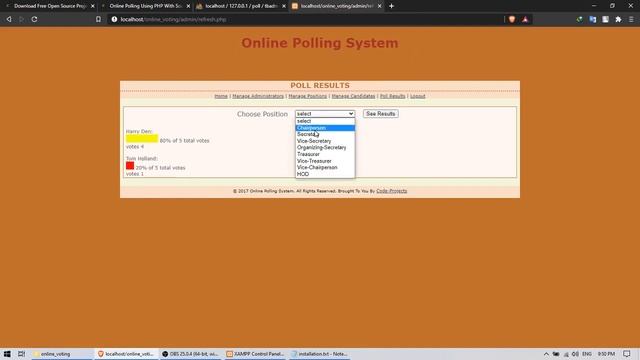Open the Brave Shields lion icon
The height and width of the screenshot is (360, 640).
(x=512, y=19)
